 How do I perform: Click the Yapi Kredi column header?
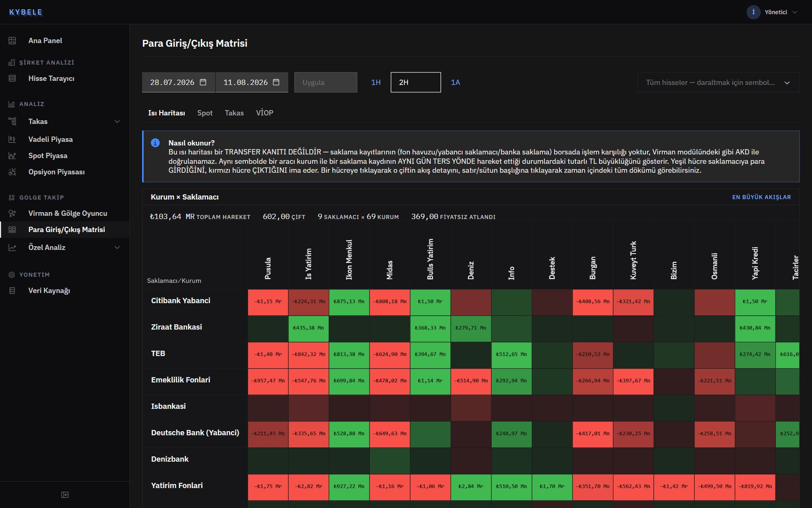click(755, 263)
